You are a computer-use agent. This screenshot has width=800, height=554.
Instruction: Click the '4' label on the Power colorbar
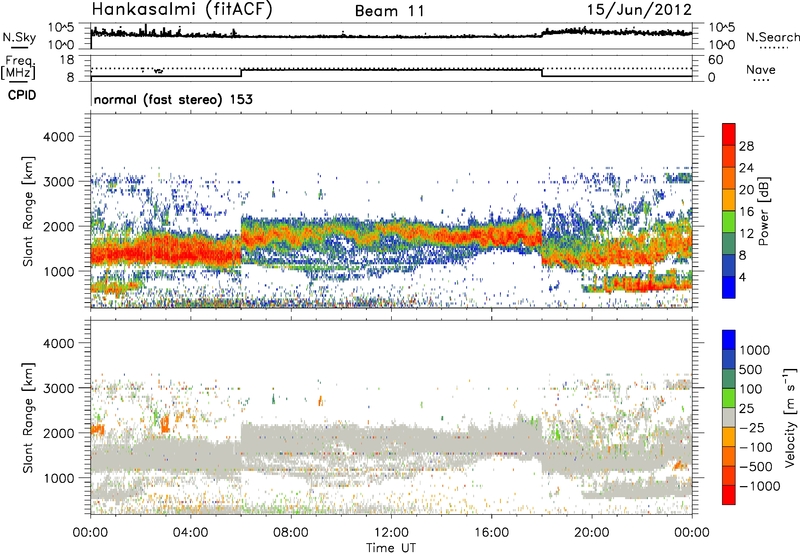[743, 277]
